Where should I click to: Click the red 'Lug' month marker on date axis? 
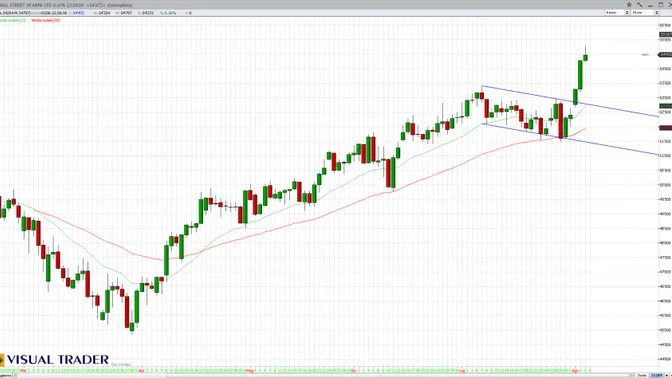click(x=462, y=370)
